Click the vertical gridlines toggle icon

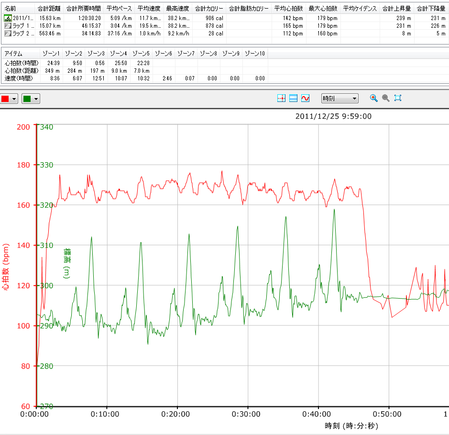[281, 98]
